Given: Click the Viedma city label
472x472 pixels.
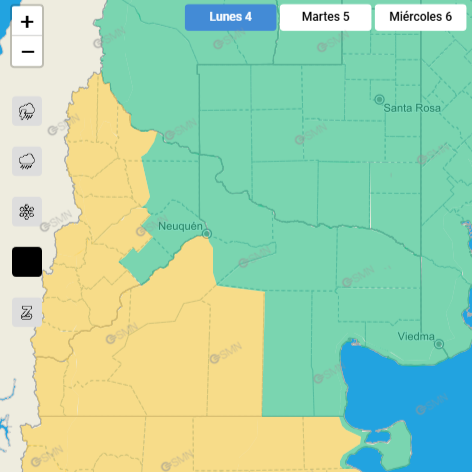Looking at the screenshot, I should (x=416, y=336).
